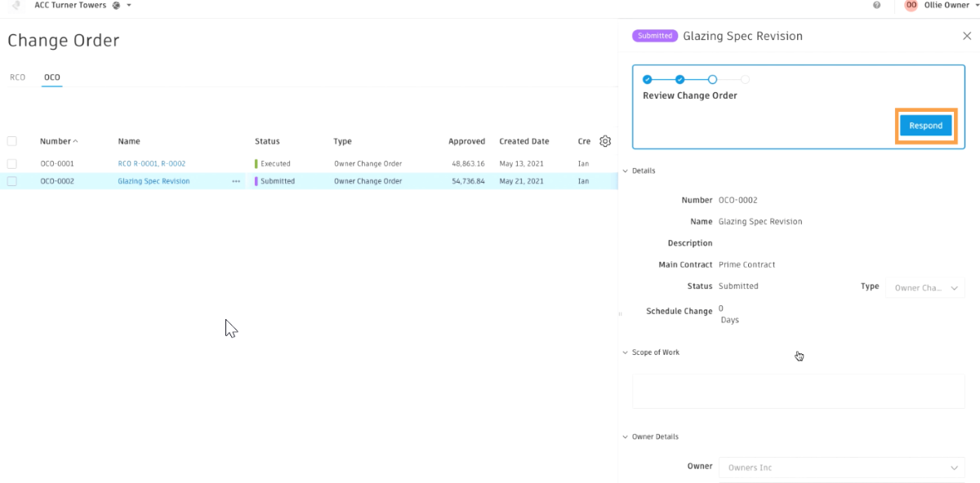The image size is (980, 483).
Task: Click OCO-0002 number cell
Action: point(57,181)
